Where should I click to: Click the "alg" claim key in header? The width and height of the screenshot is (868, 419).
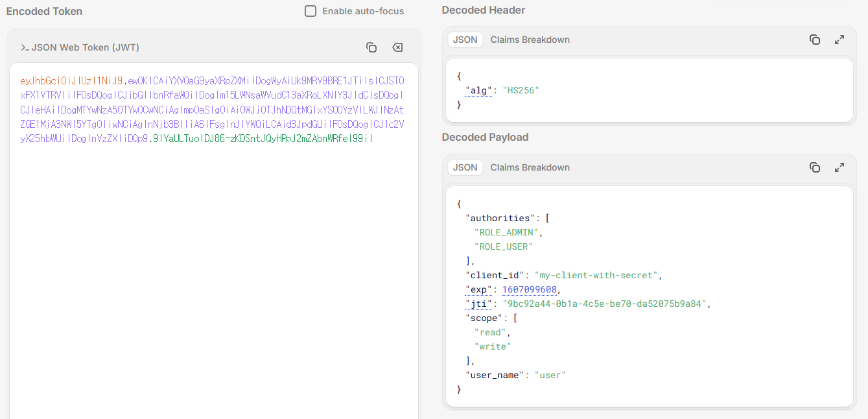479,91
